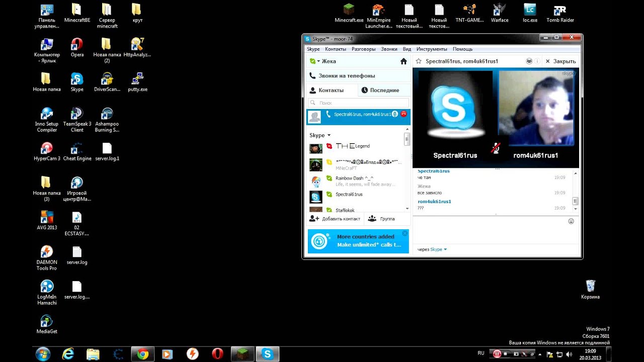Open HyperCam 3 desktop icon

pos(47,152)
